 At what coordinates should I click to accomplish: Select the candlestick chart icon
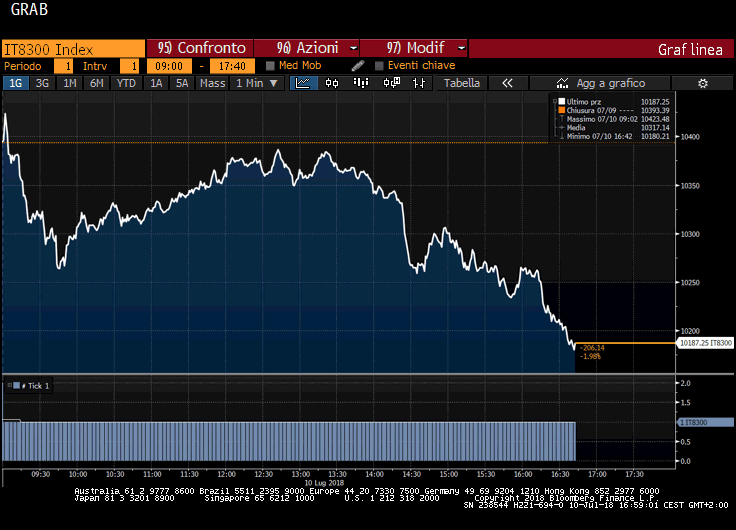[332, 83]
